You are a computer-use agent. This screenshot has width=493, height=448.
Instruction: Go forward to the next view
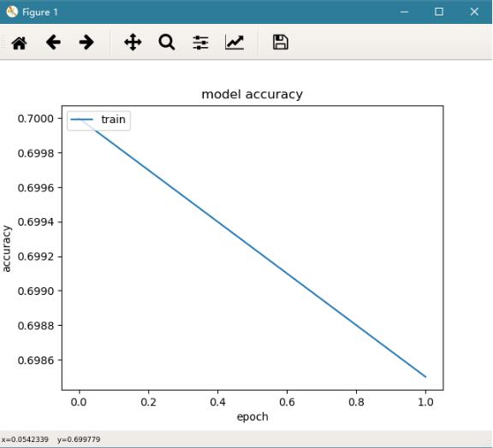86,43
